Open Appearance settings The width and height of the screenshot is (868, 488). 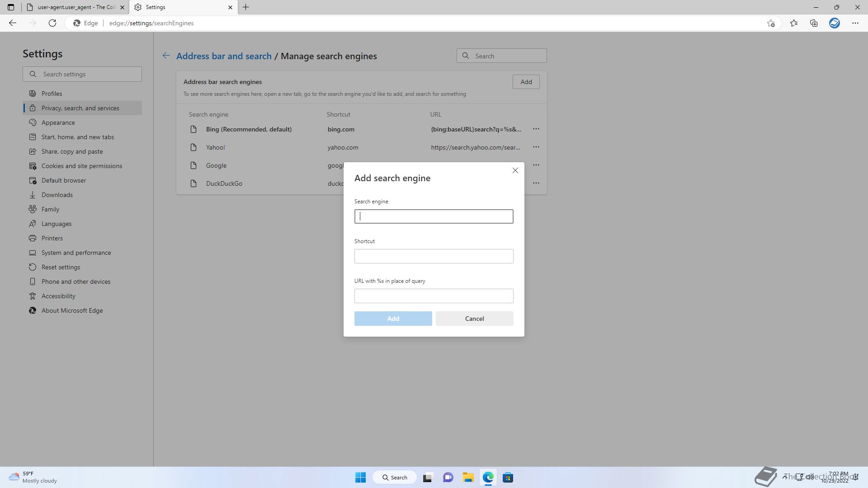click(x=82, y=122)
